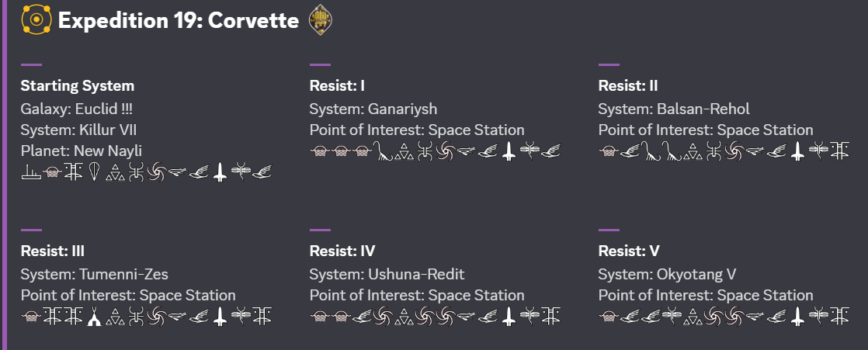Select the dragonfly glyph in Resist I row

point(529,151)
